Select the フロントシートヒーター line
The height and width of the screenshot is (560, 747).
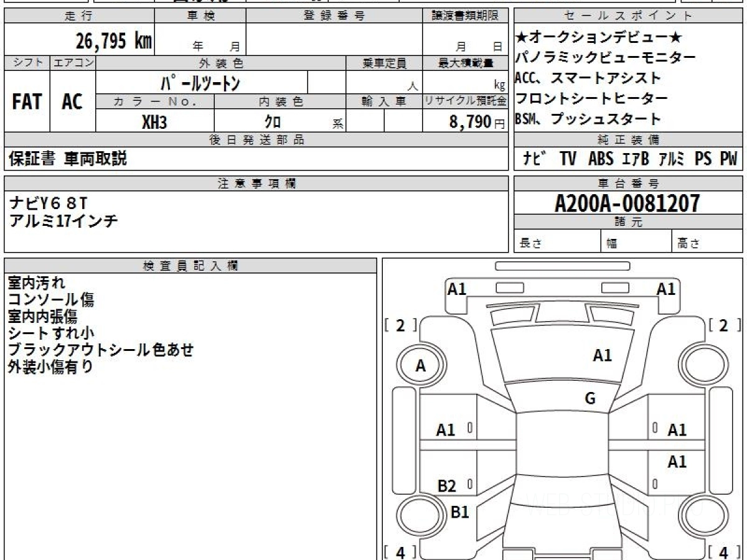[x=591, y=98]
